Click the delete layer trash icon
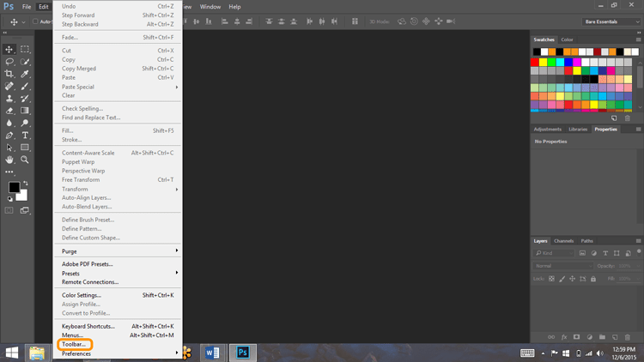The image size is (644, 362). [627, 337]
